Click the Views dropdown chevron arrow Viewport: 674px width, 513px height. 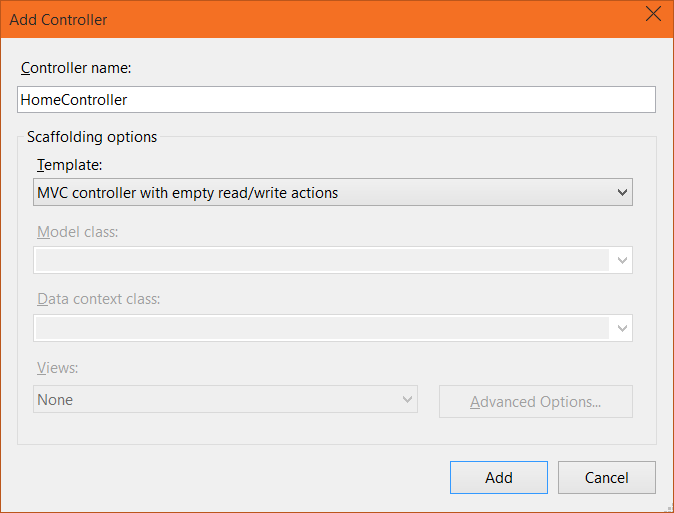click(408, 400)
